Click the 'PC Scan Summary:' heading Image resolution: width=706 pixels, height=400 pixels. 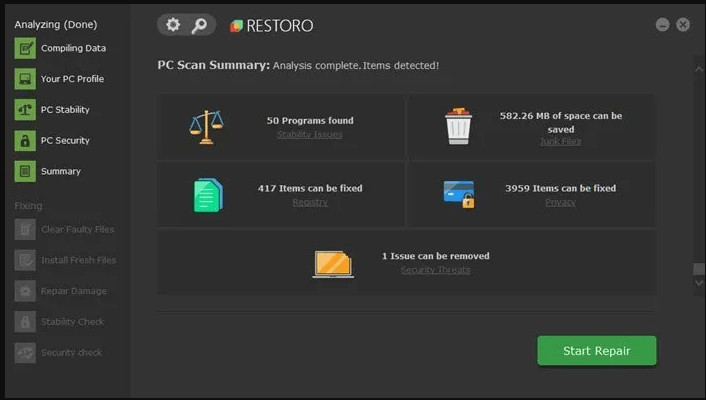[213, 65]
